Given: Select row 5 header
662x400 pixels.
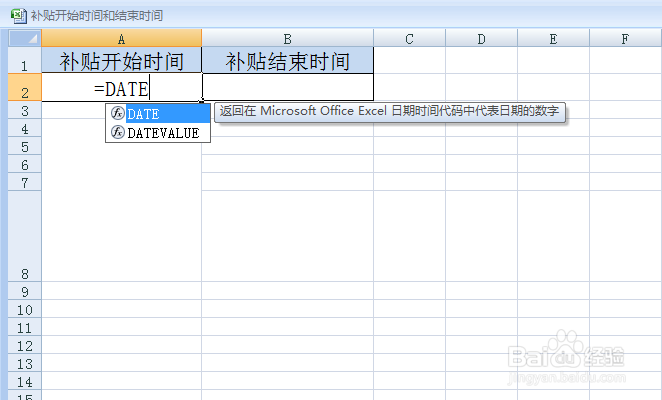Looking at the screenshot, I should tap(25, 146).
